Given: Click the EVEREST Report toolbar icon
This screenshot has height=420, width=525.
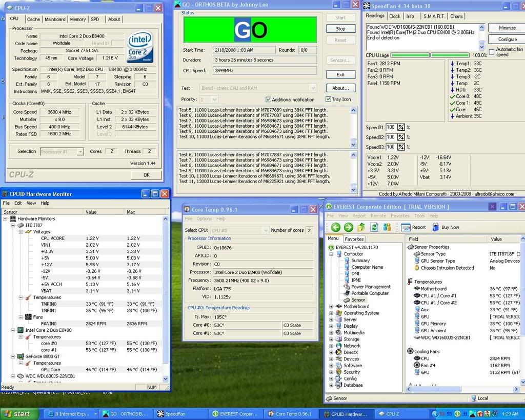Looking at the screenshot, I should click(x=406, y=227).
